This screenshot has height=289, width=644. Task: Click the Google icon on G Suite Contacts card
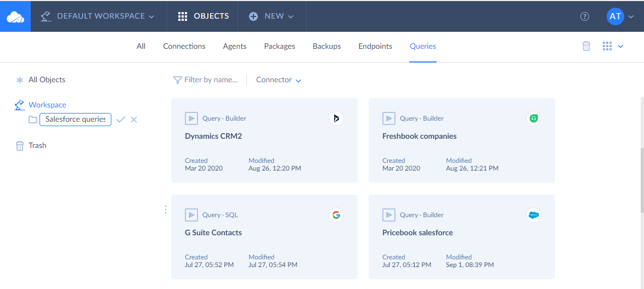click(x=336, y=215)
